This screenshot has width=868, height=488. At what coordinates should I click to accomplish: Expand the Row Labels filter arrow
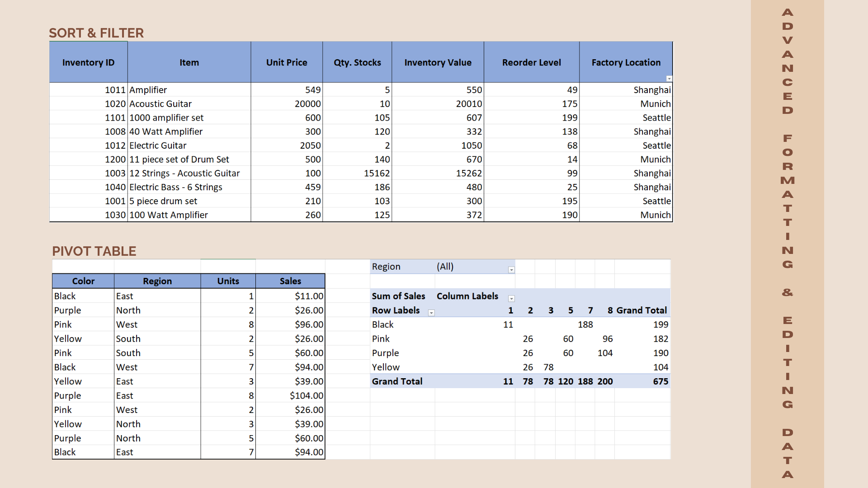click(x=431, y=313)
